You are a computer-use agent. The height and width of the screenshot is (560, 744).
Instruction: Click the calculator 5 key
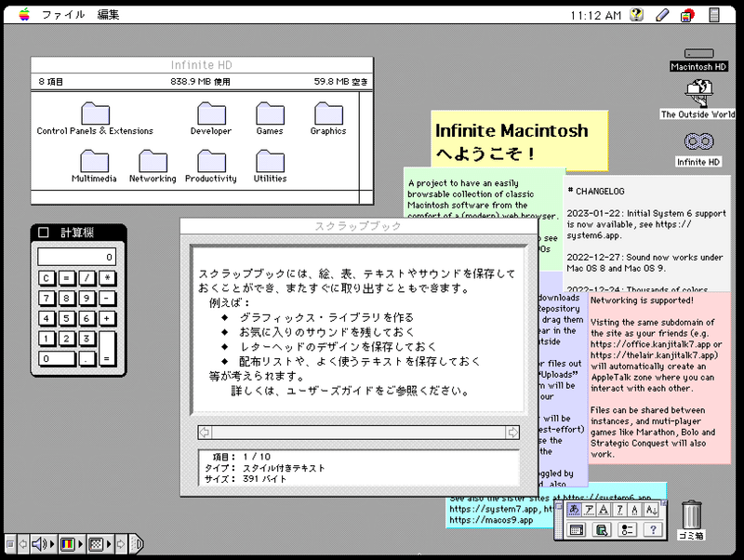tap(66, 318)
